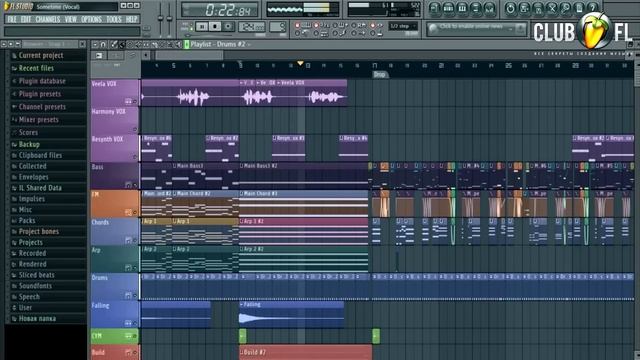The width and height of the screenshot is (640, 360).
Task: Click the playlist horizontal scrollbar
Action: tap(190, 55)
